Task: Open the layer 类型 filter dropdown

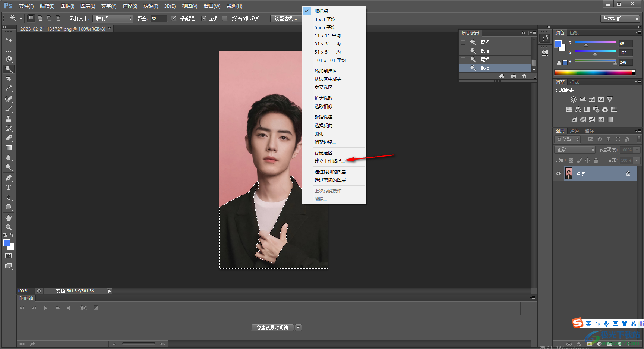Action: click(568, 139)
